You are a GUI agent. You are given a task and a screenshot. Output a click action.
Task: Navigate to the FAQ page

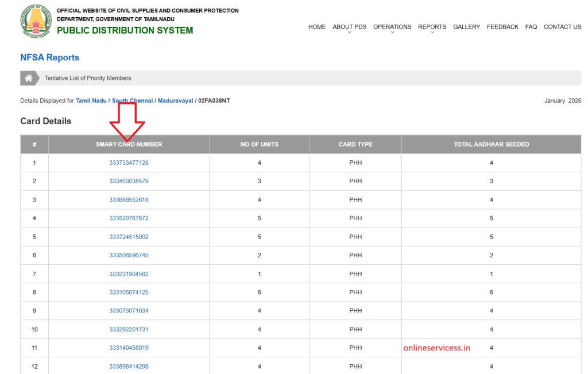point(531,27)
